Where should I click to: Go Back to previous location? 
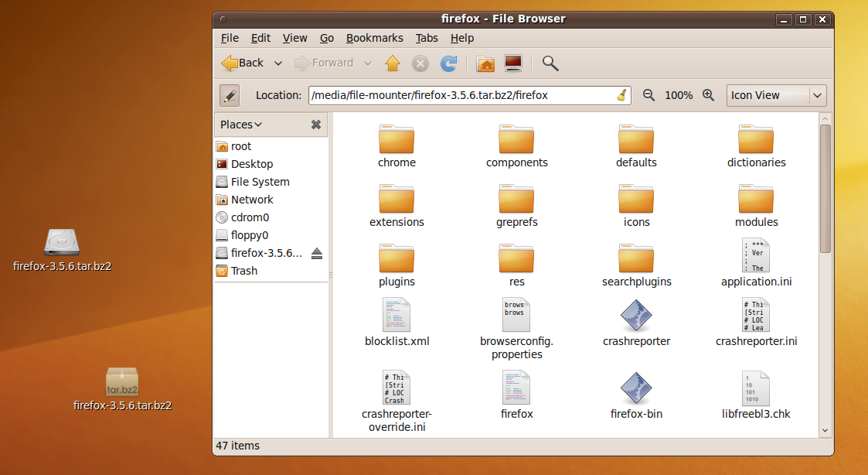coord(243,63)
